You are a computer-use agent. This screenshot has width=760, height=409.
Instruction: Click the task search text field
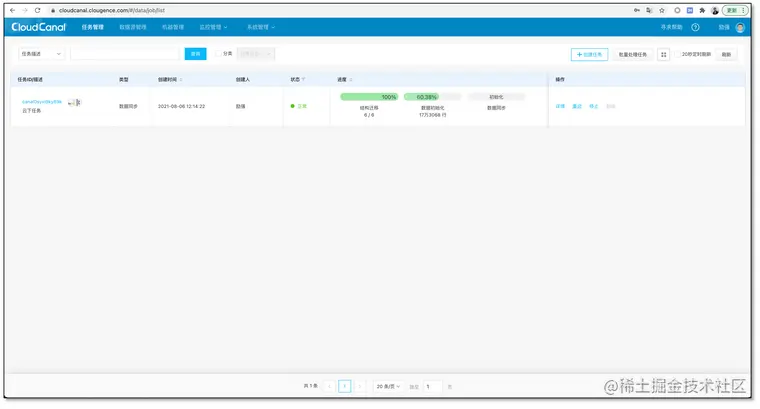tap(125, 54)
